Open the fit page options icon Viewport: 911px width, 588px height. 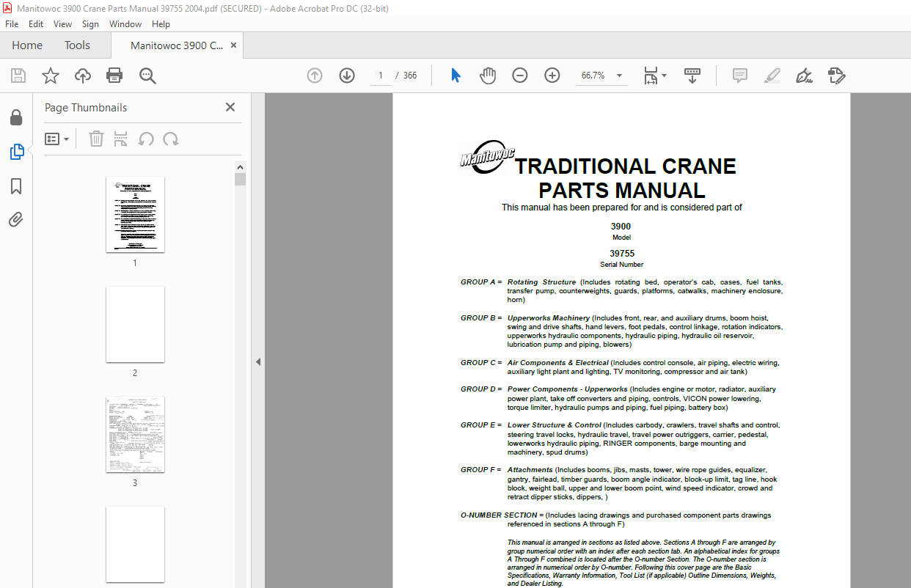coord(654,76)
